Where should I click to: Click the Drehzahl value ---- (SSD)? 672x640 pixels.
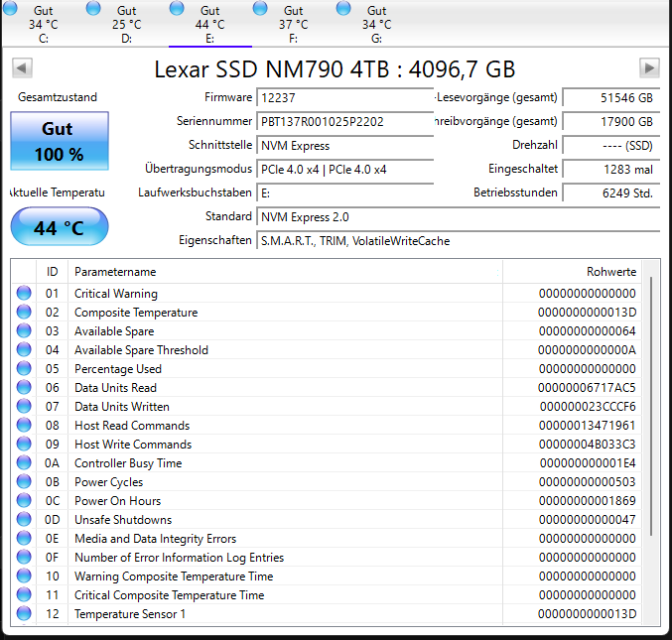point(611,146)
